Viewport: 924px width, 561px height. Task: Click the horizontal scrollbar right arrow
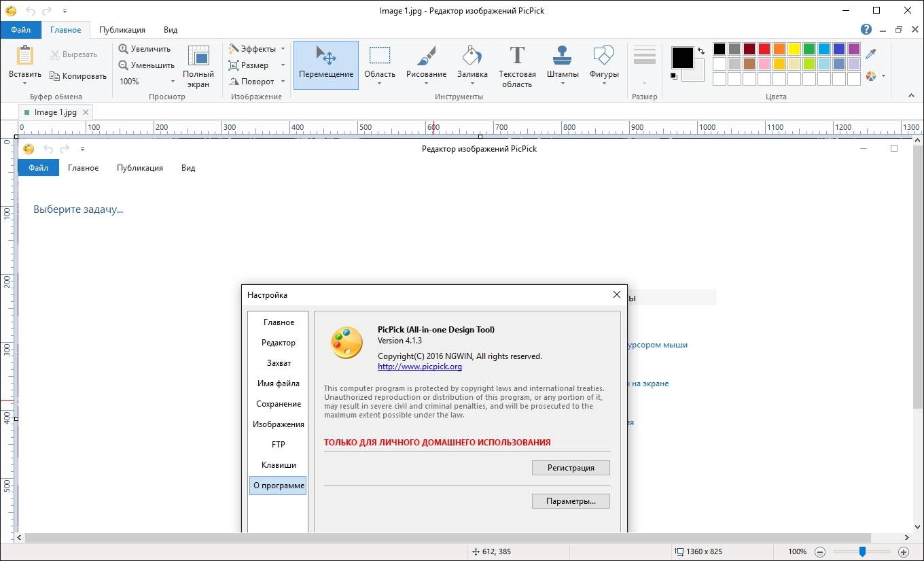907,537
